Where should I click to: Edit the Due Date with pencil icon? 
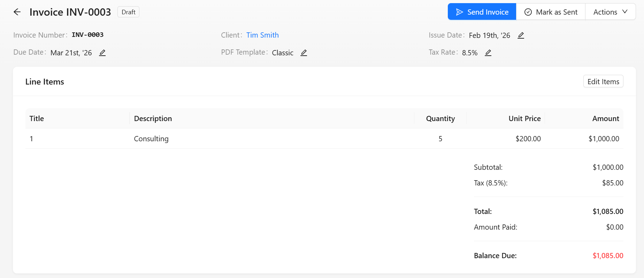tap(102, 53)
